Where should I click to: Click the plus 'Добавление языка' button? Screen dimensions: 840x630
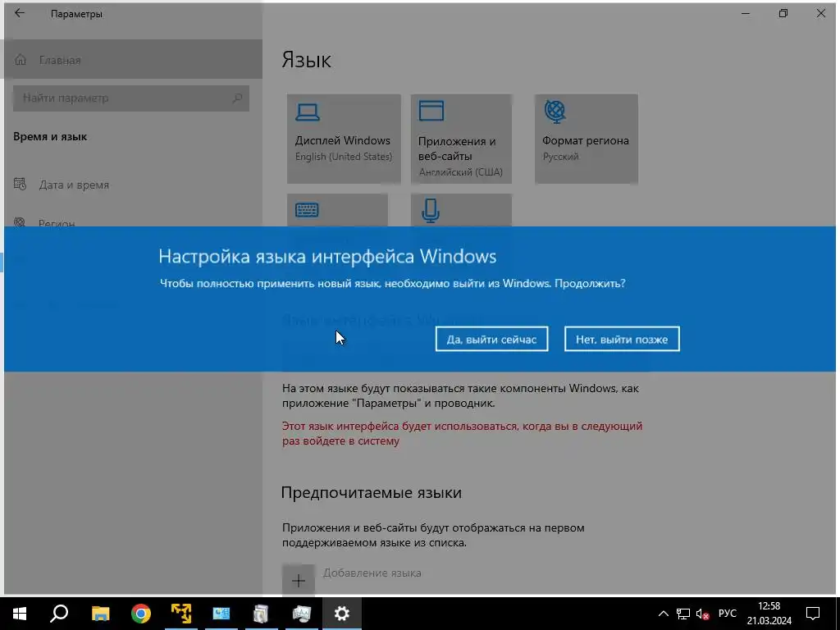pyautogui.click(x=299, y=580)
